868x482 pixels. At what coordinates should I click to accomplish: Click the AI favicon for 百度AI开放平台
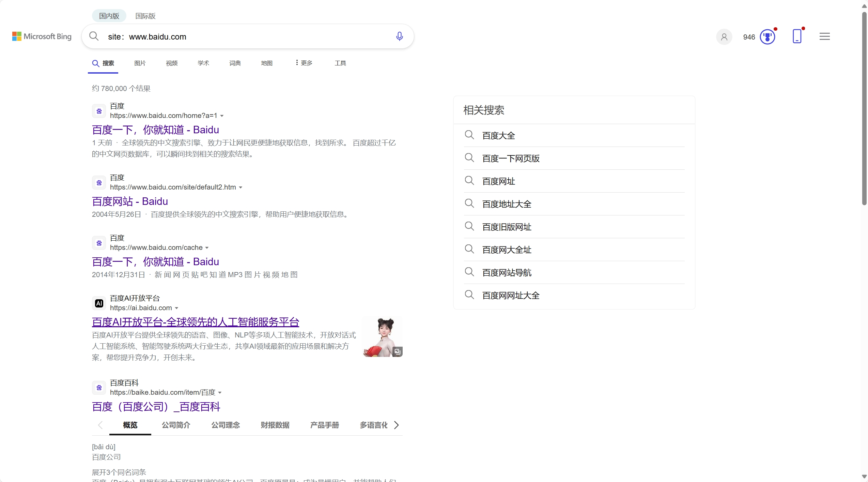coord(99,303)
